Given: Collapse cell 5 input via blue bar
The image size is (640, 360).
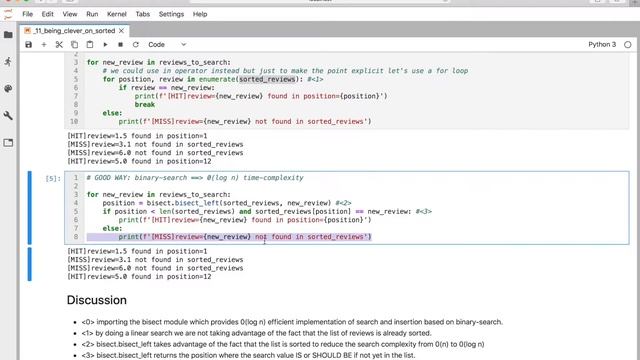Looking at the screenshot, I should (x=29, y=208).
